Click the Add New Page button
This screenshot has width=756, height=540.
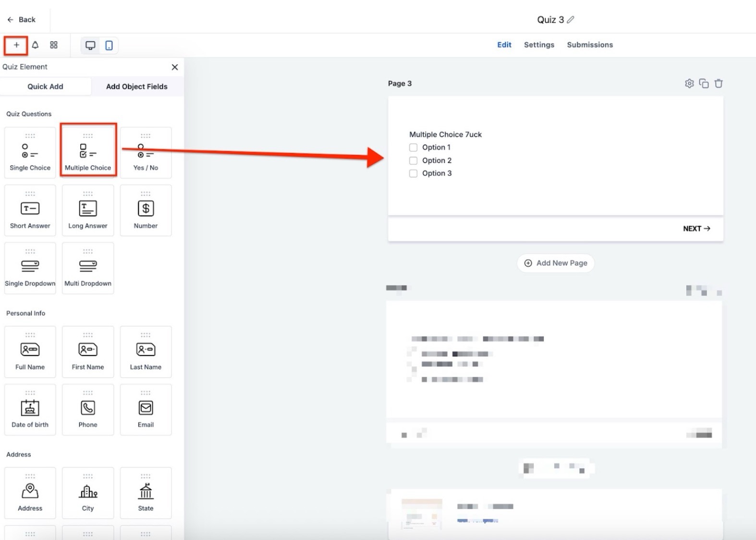pyautogui.click(x=556, y=263)
